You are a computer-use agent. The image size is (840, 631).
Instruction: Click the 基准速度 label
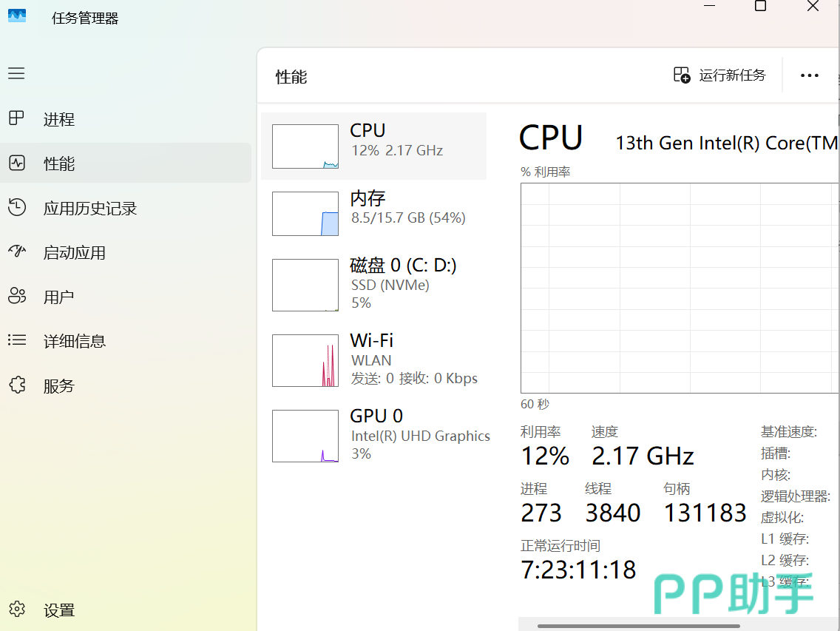click(x=788, y=431)
